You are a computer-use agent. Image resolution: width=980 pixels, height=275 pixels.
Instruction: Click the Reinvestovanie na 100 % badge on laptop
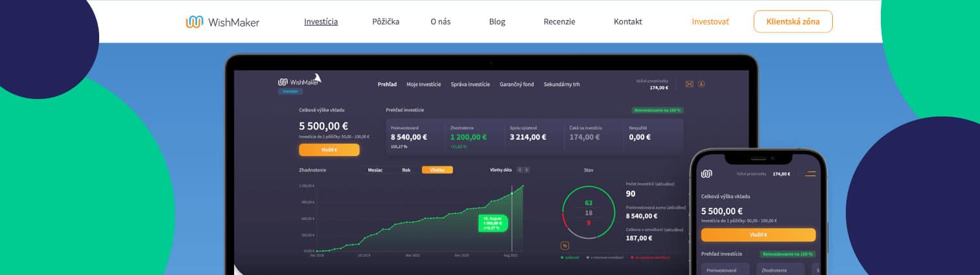(x=657, y=110)
